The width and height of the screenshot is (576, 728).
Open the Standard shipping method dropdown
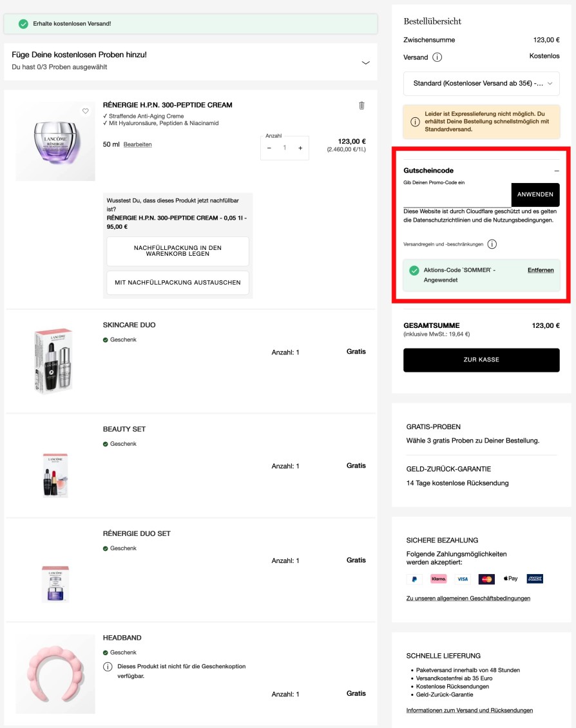tap(481, 84)
